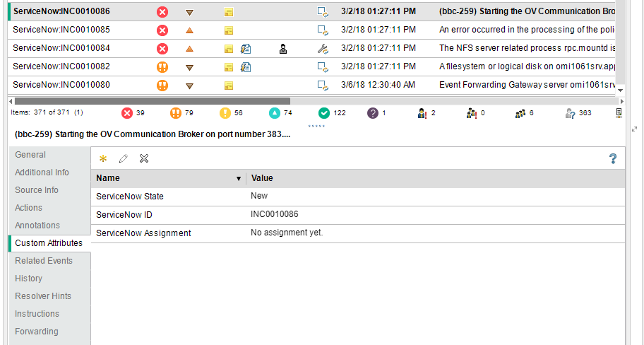
Task: Click the pane splitter dotted handle
Action: tap(316, 127)
